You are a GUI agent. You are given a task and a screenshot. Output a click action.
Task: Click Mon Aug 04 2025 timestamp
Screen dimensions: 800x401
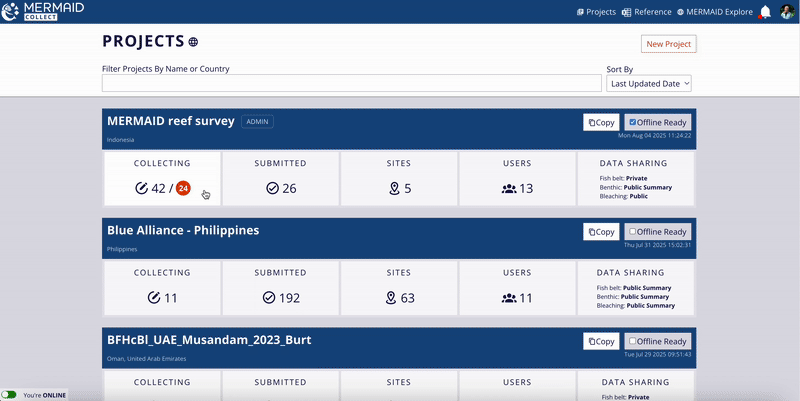click(x=655, y=136)
